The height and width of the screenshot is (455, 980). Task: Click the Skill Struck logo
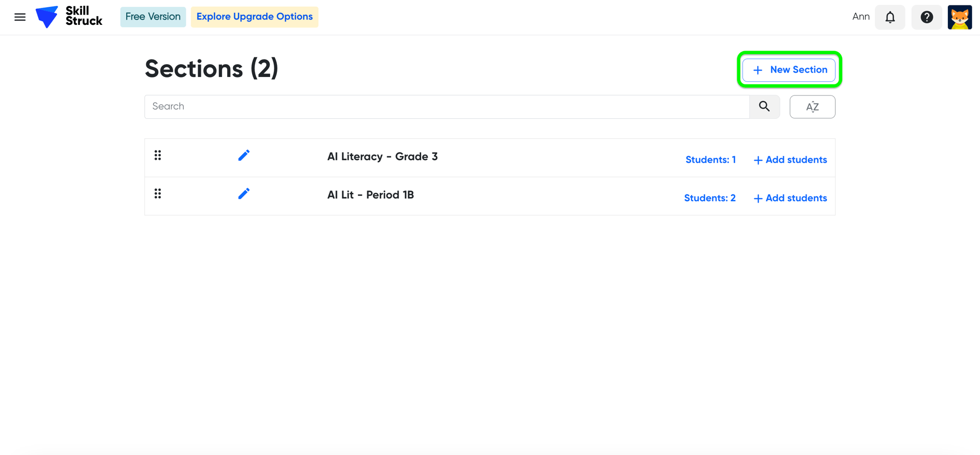(69, 17)
